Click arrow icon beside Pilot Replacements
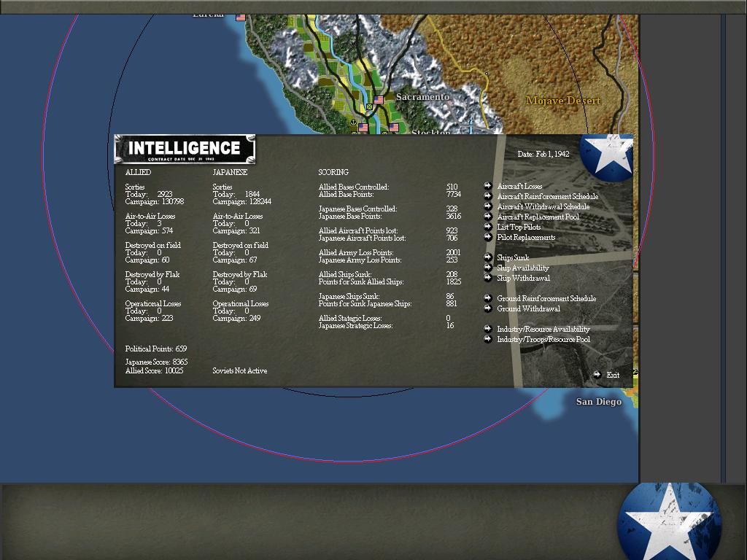Screen dimensions: 747x560 (x=488, y=237)
